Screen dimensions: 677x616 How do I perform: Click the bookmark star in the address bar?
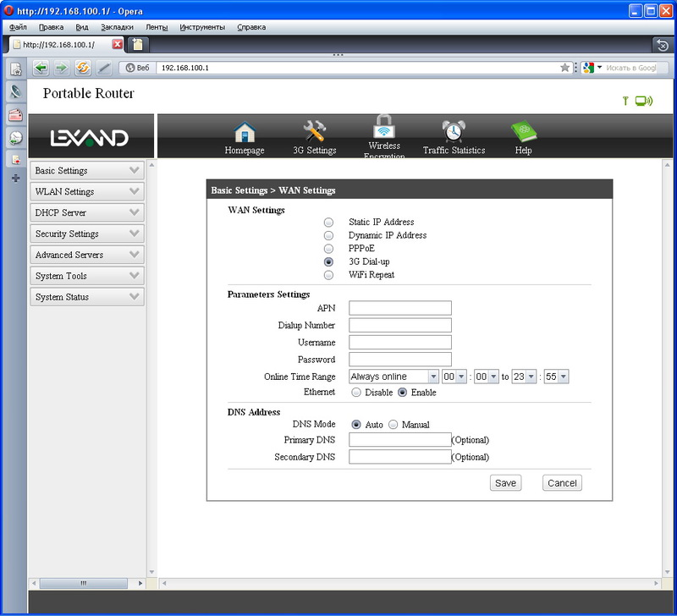(564, 68)
